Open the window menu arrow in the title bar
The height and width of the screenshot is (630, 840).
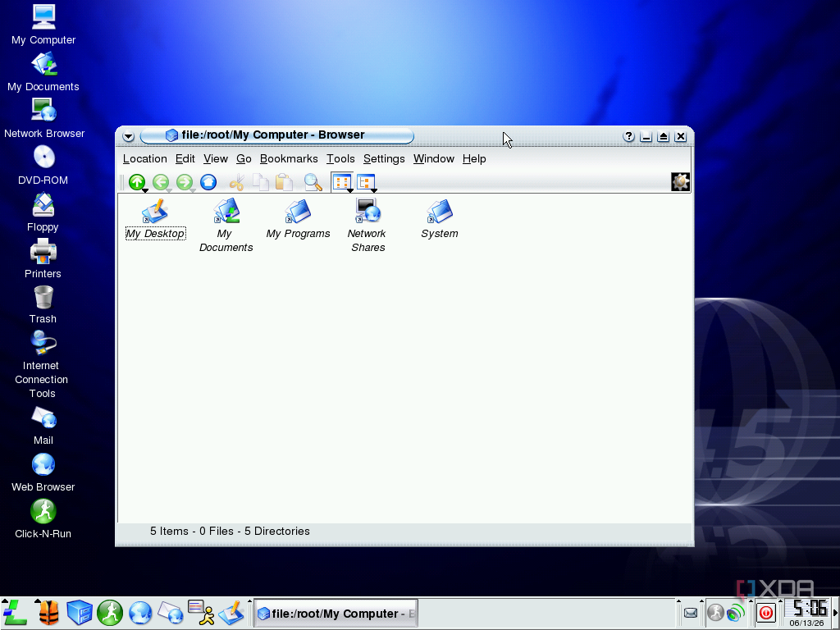point(128,137)
